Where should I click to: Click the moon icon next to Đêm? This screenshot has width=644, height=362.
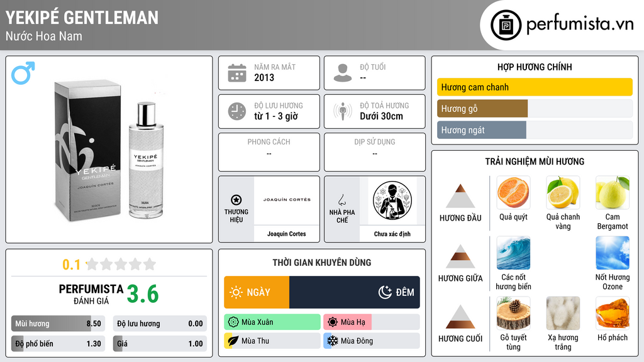pyautogui.click(x=385, y=292)
